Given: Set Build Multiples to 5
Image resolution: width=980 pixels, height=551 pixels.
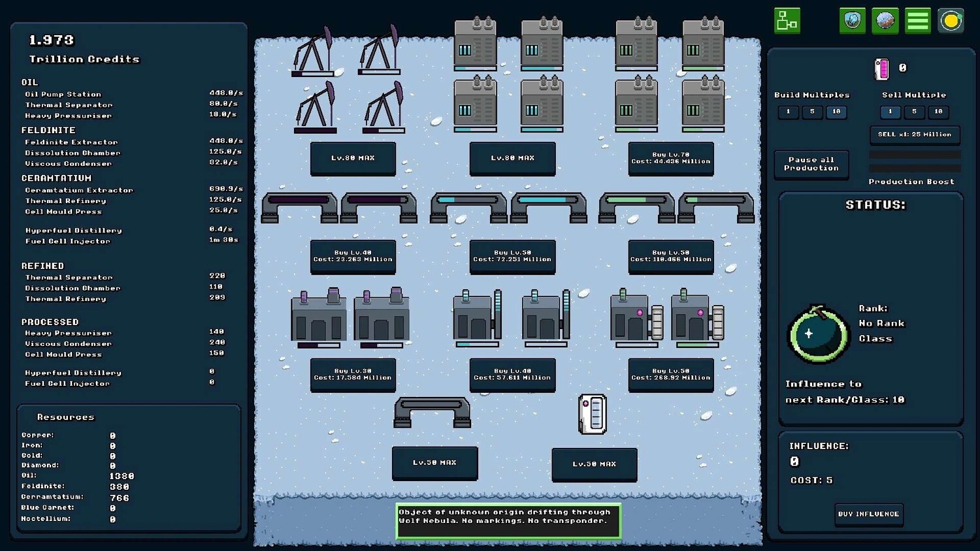Looking at the screenshot, I should 812,112.
